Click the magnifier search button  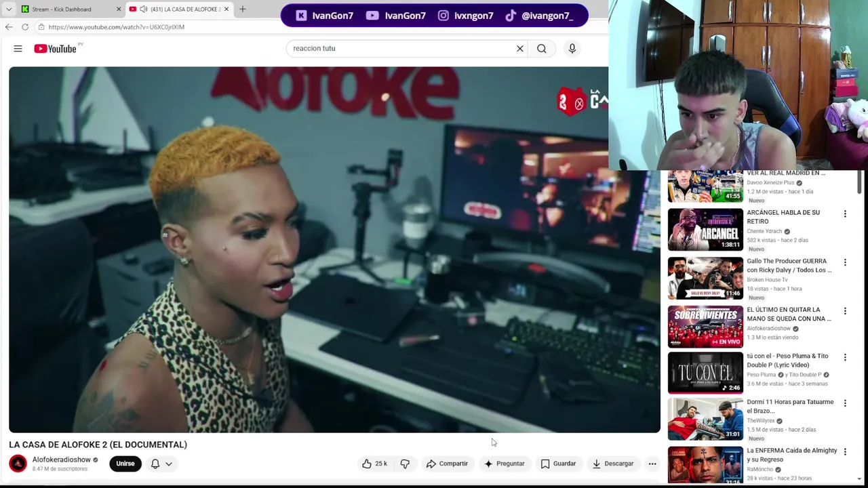point(542,49)
